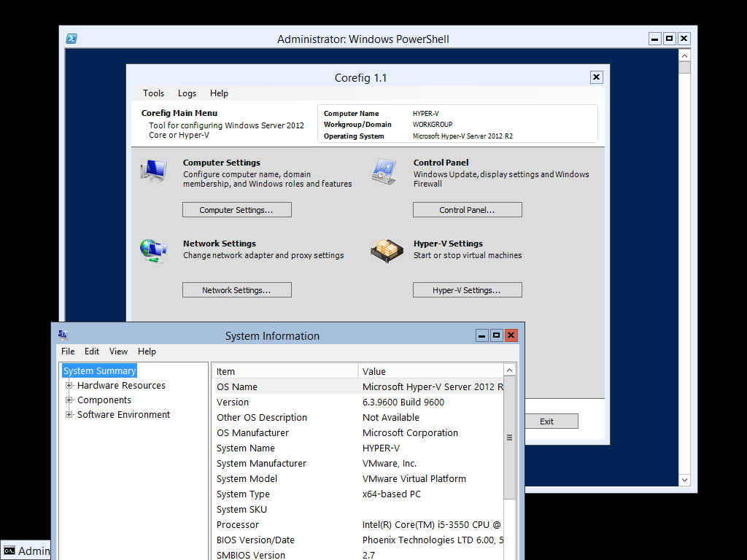Click the 'Microsoft Corporation' value

click(410, 432)
